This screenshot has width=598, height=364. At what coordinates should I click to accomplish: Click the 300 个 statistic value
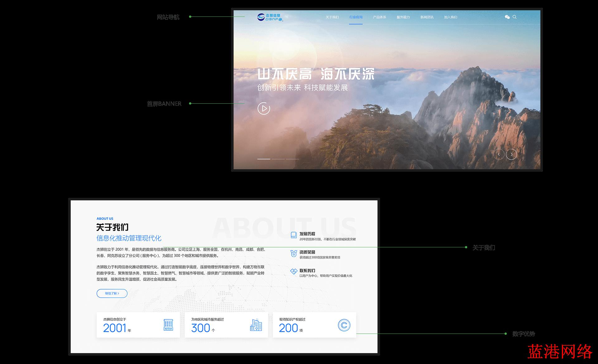(203, 328)
